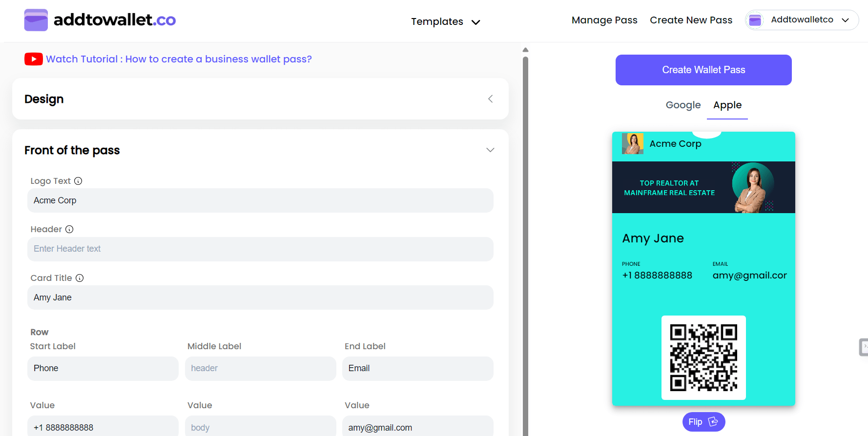Image resolution: width=868 pixels, height=436 pixels.
Task: Click the realtor banner image on the pass preview
Action: (x=703, y=187)
